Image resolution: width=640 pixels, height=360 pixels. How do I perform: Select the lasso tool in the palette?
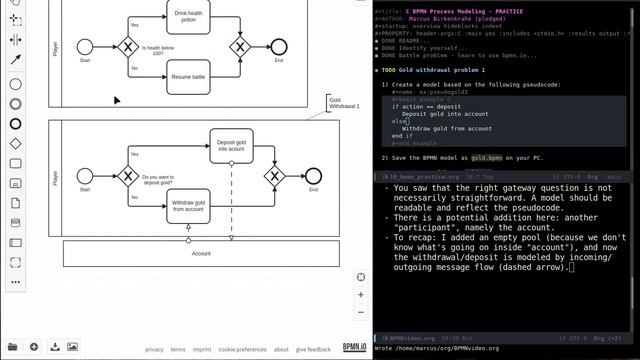[16, 20]
